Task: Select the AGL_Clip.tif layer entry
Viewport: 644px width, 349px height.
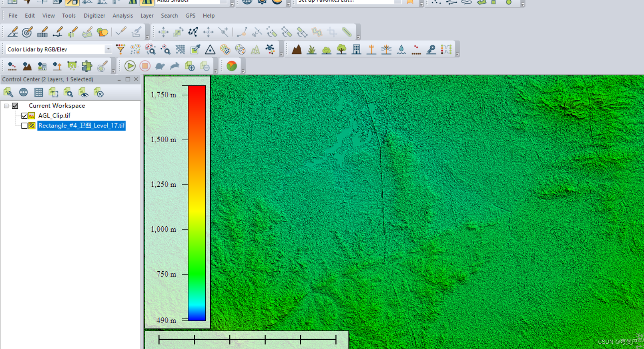Action: (54, 116)
